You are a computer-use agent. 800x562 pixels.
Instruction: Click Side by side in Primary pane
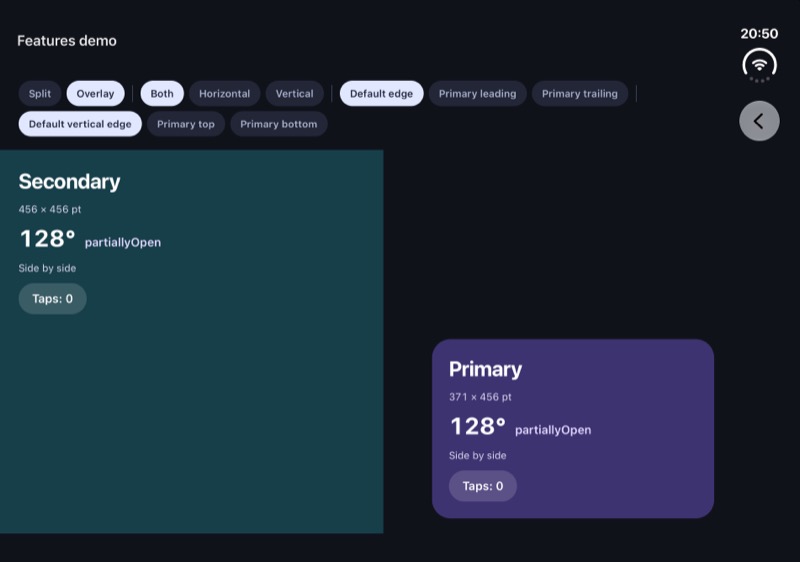478,455
